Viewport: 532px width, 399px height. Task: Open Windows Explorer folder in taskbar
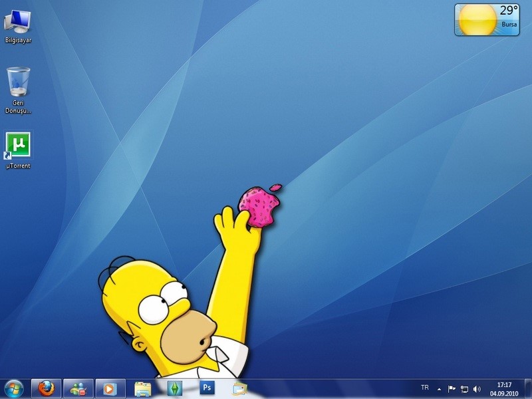(x=143, y=389)
